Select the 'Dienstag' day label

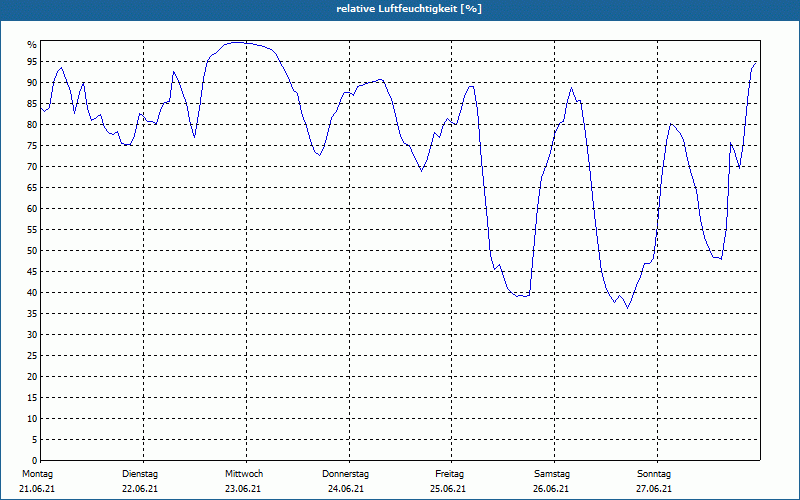tap(140, 474)
